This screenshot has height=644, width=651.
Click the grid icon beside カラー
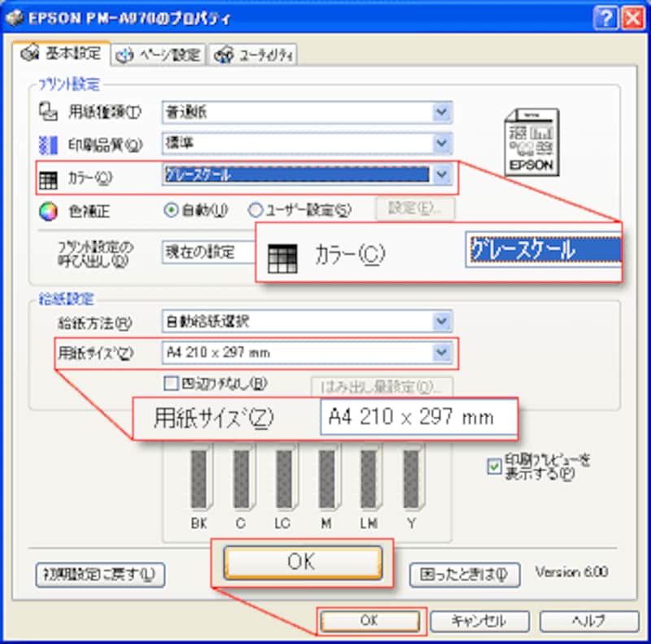(x=48, y=179)
